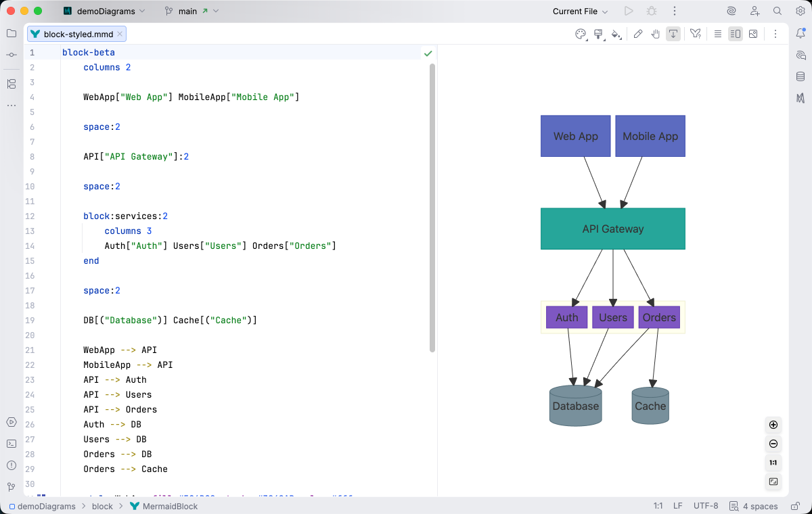Click the Database cylinder in preview

pos(576,406)
